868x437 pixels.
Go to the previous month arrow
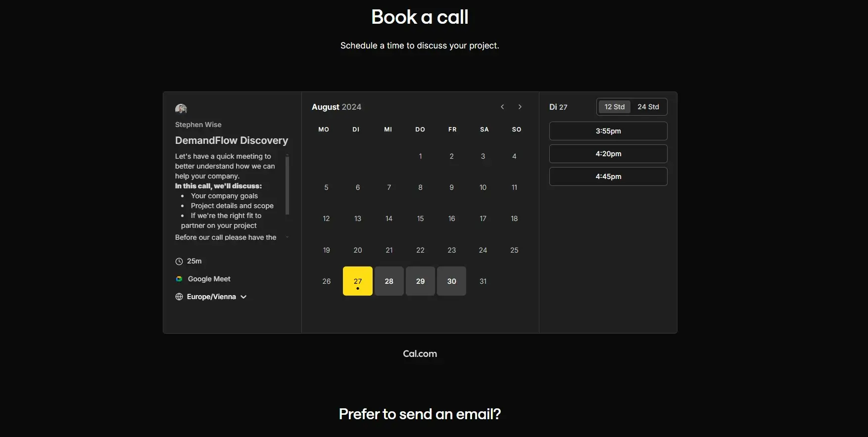coord(502,107)
